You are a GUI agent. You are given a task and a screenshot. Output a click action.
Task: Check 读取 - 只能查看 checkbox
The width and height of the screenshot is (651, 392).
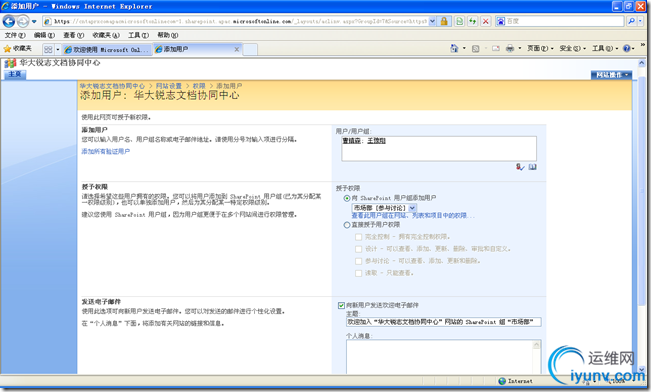tap(358, 273)
